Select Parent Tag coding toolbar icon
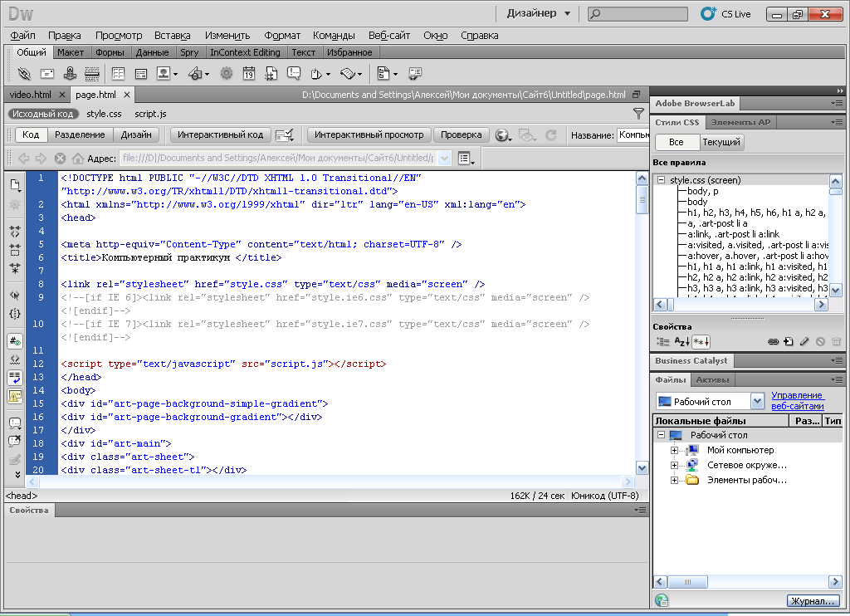Viewport: 850px width, 616px height. (15, 296)
